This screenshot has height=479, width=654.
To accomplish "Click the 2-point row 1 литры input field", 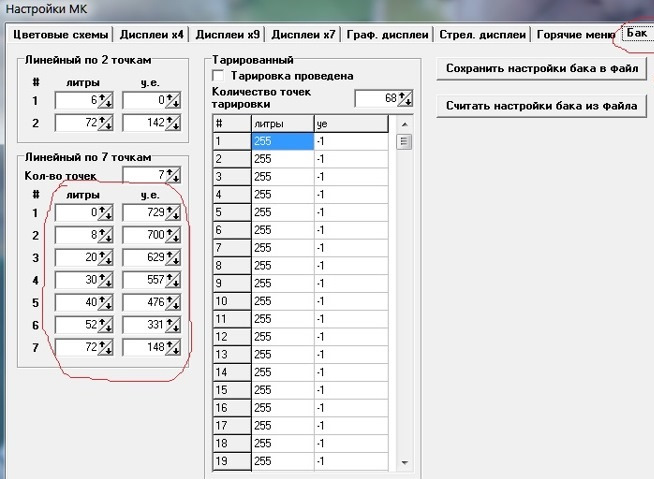I will [x=76, y=101].
